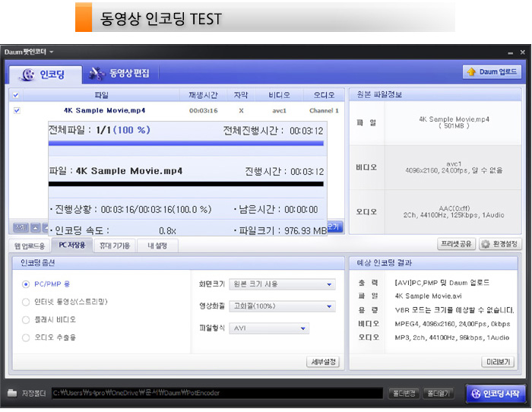This screenshot has width=532, height=412.
Task: Click the Daum 업로드 button
Action: tap(491, 72)
